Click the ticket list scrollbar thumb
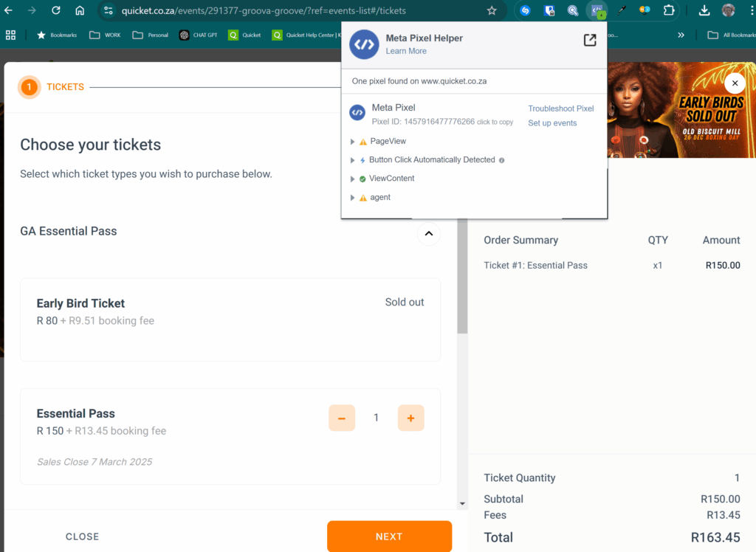Viewport: 756px width, 552px height. tap(462, 276)
